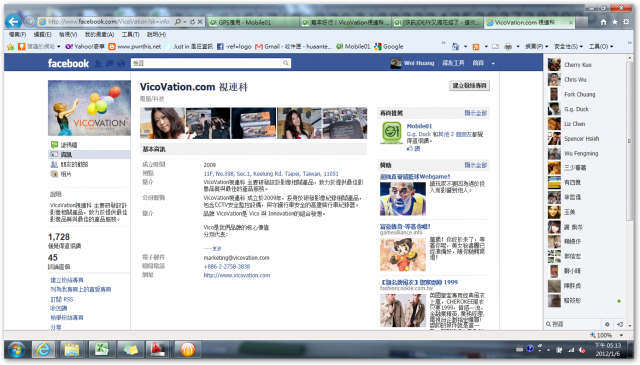Open chat sidebar settings gear icon
Viewport: 640px width, 365px height.
pos(607,324)
